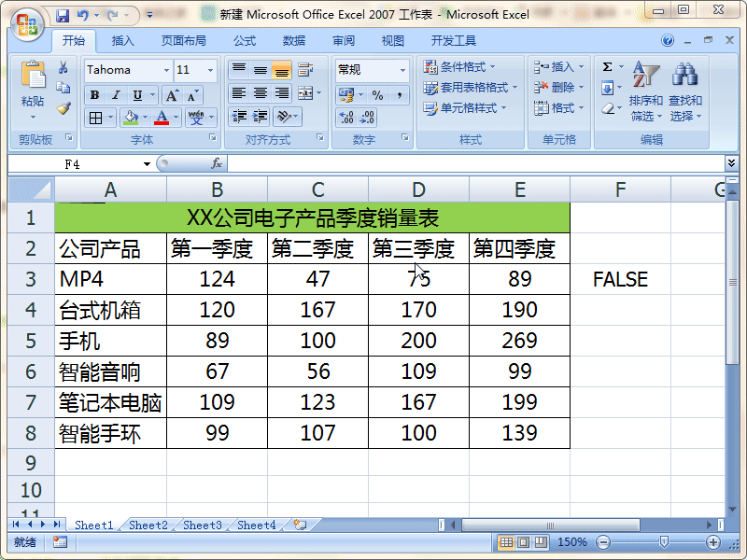The width and height of the screenshot is (747, 560).
Task: Open the font name dropdown showing Tahoma
Action: [x=126, y=70]
